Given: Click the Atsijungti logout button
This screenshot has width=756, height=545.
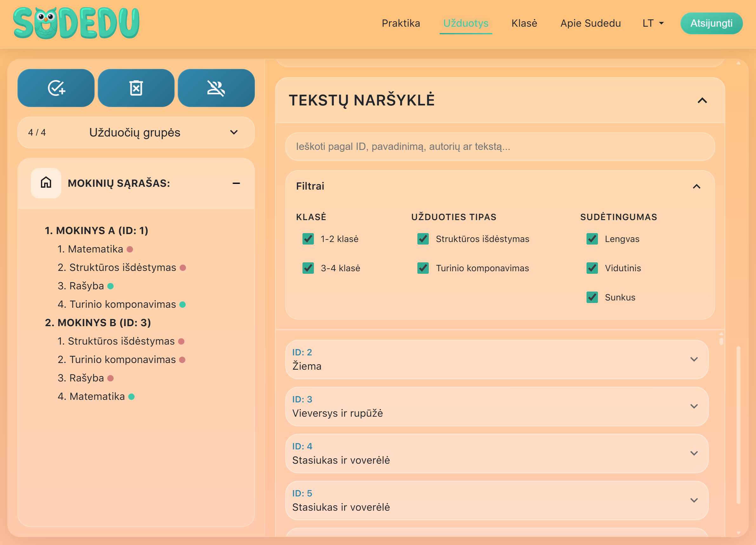Looking at the screenshot, I should pyautogui.click(x=711, y=24).
